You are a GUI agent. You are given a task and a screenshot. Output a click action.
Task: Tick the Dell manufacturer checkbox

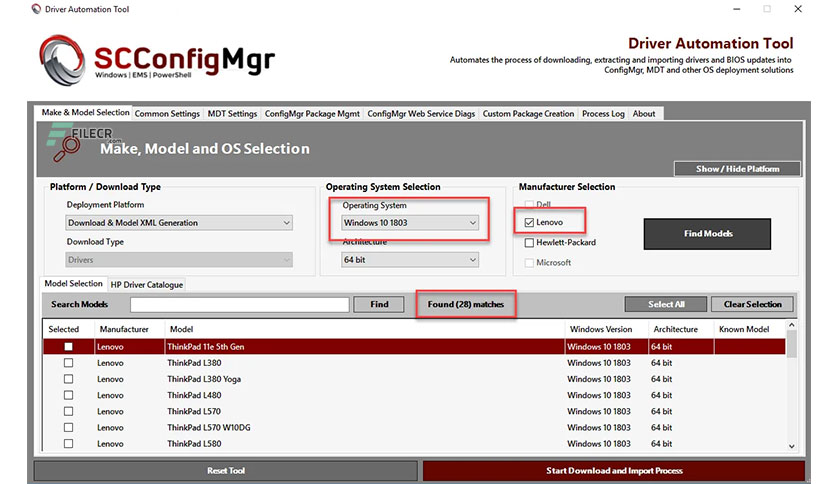pyautogui.click(x=529, y=204)
